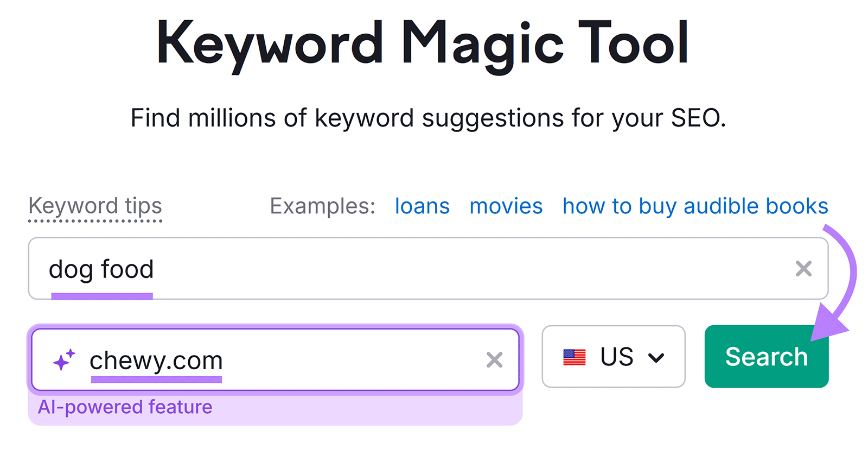Image resolution: width=868 pixels, height=455 pixels.
Task: Click the "Examples:" label row
Action: [x=322, y=206]
